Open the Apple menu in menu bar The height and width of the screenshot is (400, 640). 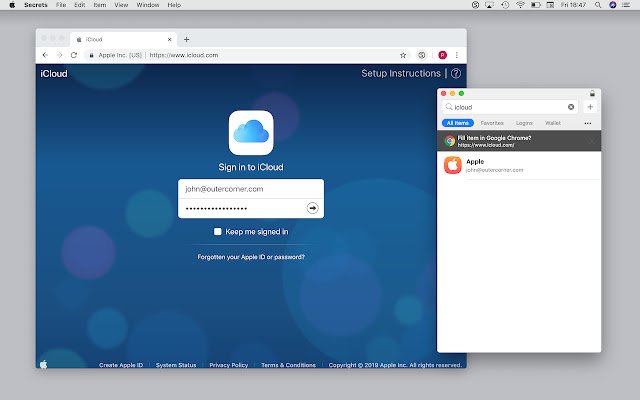point(12,5)
